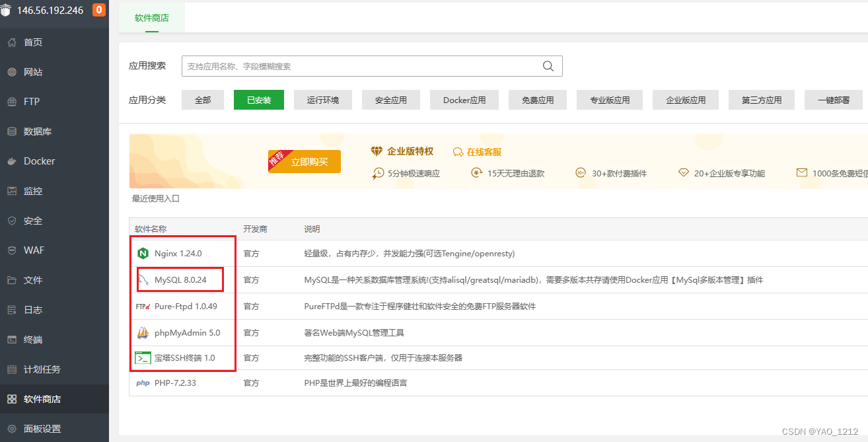Image resolution: width=868 pixels, height=442 pixels.
Task: Click the grid icon beside 软件商店
Action: (12, 399)
